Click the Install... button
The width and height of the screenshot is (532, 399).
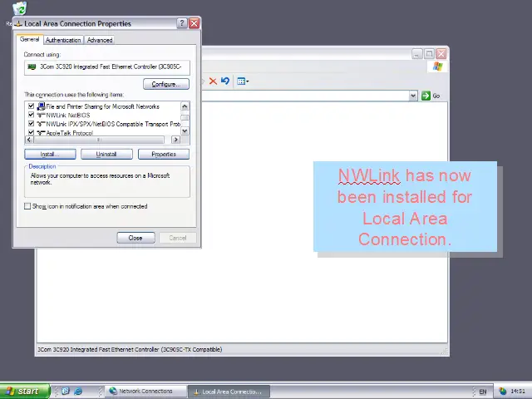pos(50,154)
